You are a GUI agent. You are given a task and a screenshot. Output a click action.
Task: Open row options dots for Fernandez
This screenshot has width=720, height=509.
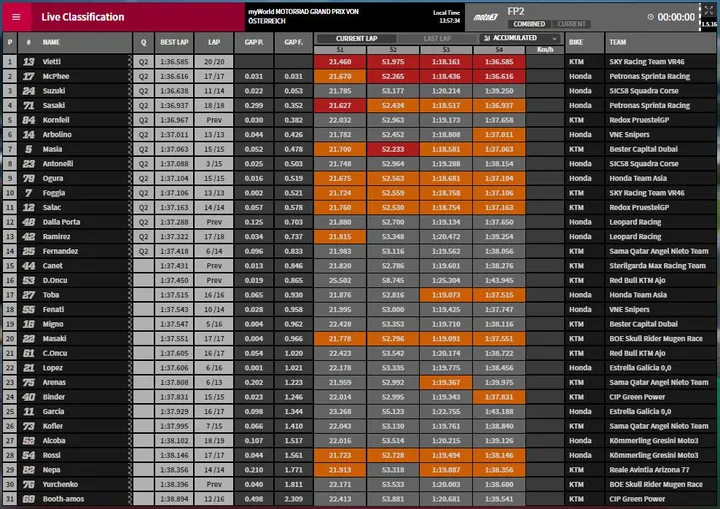tap(129, 251)
